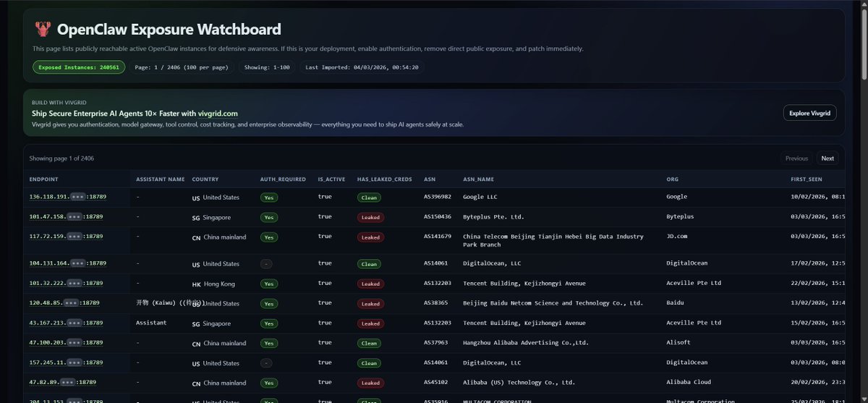Click the Leaked badge in Alibaba Cloud row
Viewport: 868px width, 403px height.
(x=370, y=383)
